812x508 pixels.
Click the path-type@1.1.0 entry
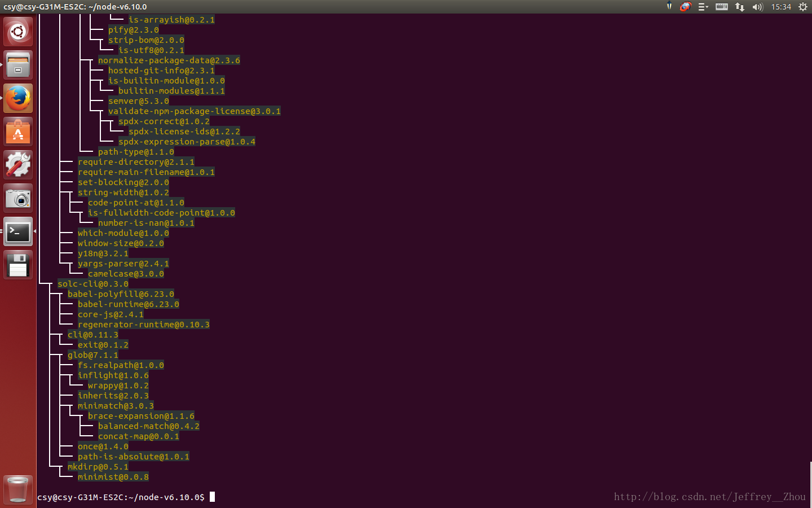(136, 152)
